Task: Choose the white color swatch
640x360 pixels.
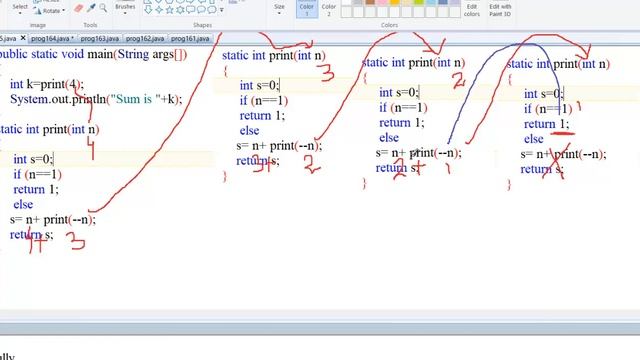Action: [x=346, y=2]
